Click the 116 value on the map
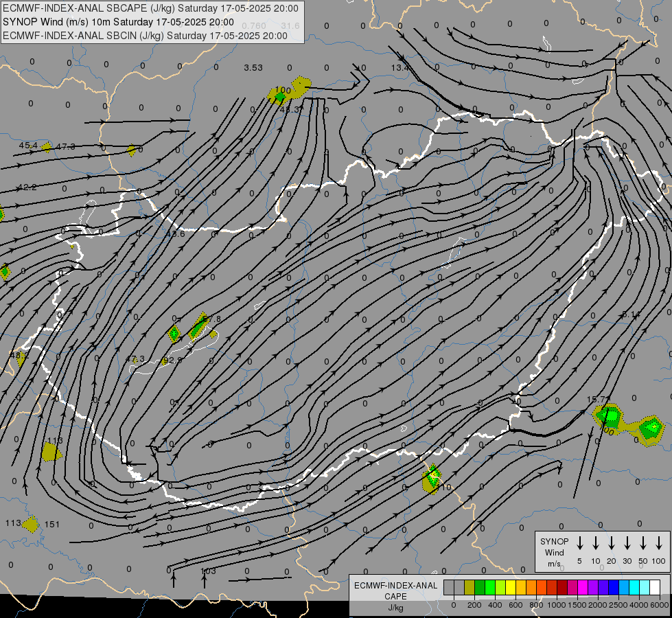 pos(56,440)
